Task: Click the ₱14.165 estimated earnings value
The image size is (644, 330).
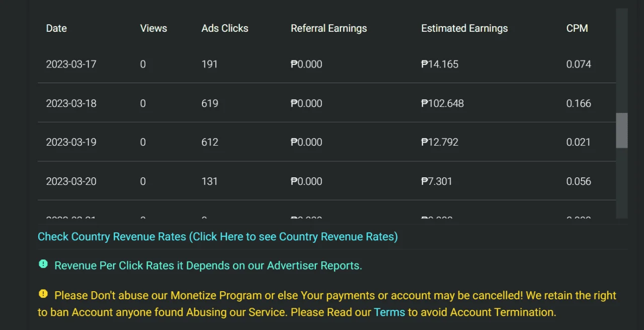Action: coord(440,64)
